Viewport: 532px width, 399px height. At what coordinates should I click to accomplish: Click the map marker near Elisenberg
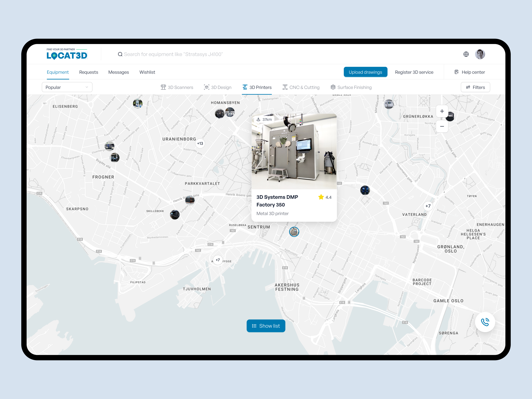137,104
